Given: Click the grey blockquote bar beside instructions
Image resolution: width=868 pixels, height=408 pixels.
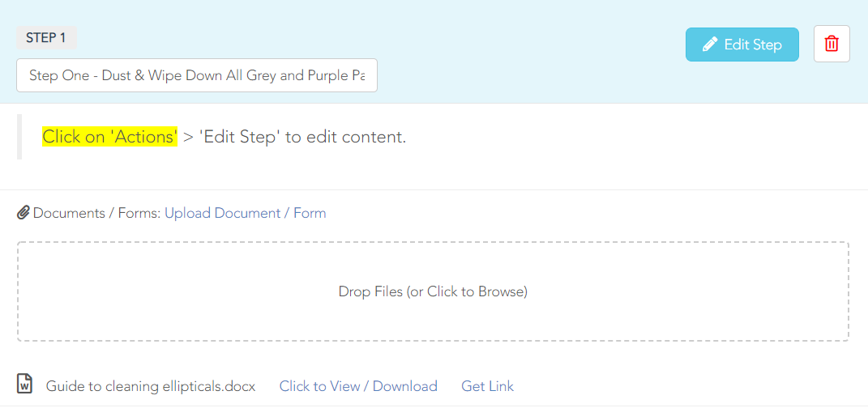Looking at the screenshot, I should click(19, 137).
